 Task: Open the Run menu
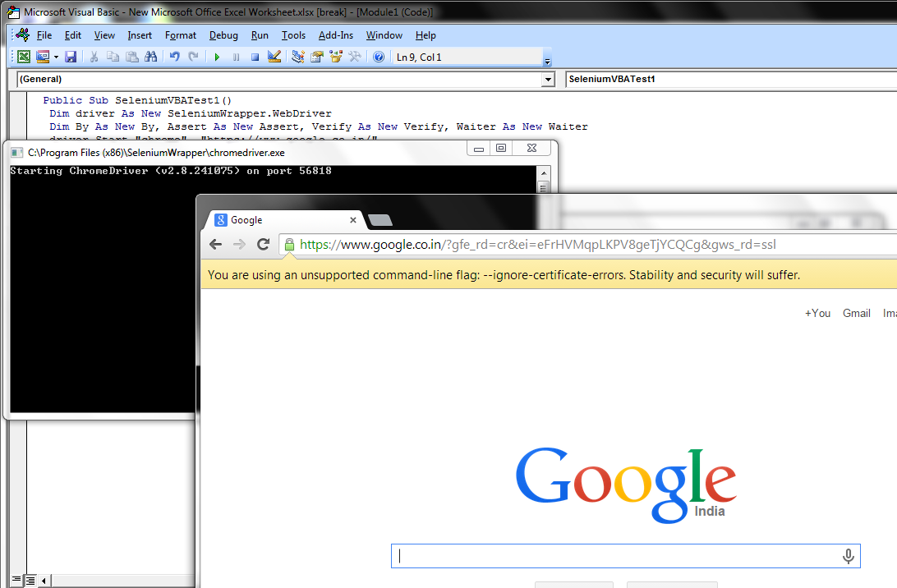[x=260, y=35]
